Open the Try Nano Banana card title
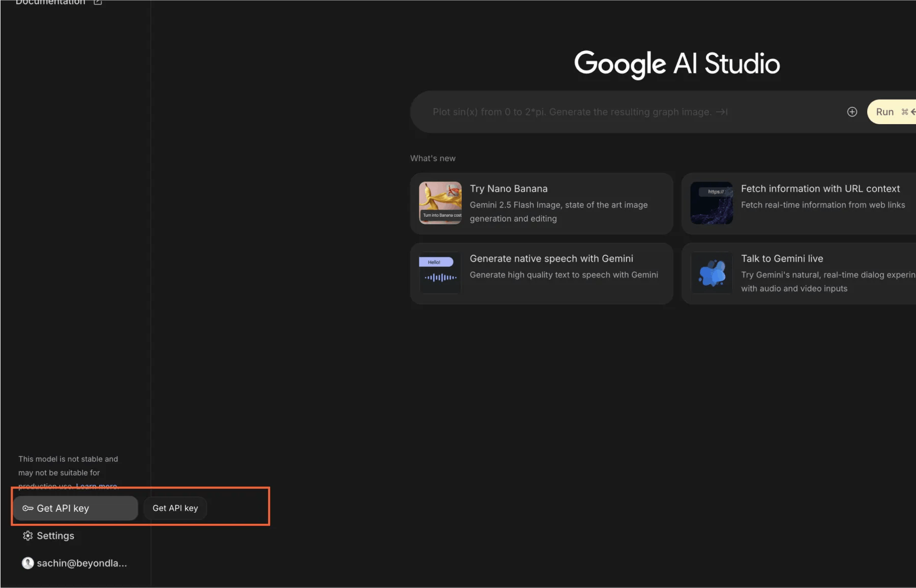 point(509,189)
